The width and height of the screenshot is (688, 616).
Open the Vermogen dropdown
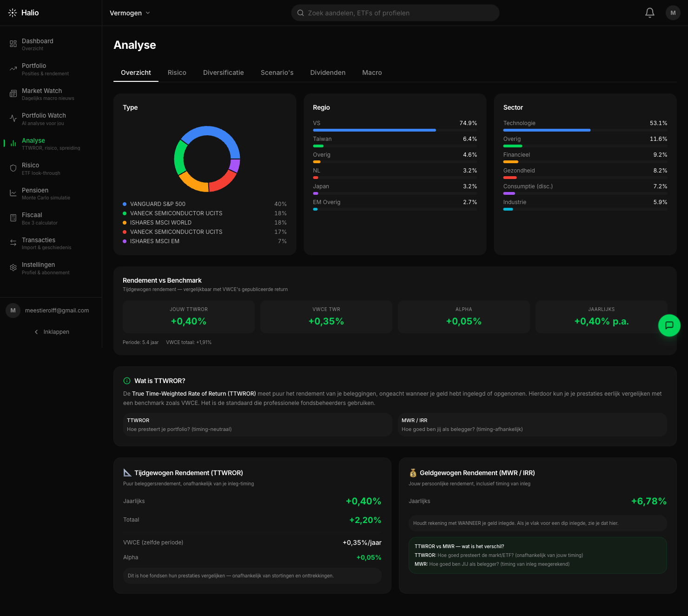pyautogui.click(x=130, y=13)
